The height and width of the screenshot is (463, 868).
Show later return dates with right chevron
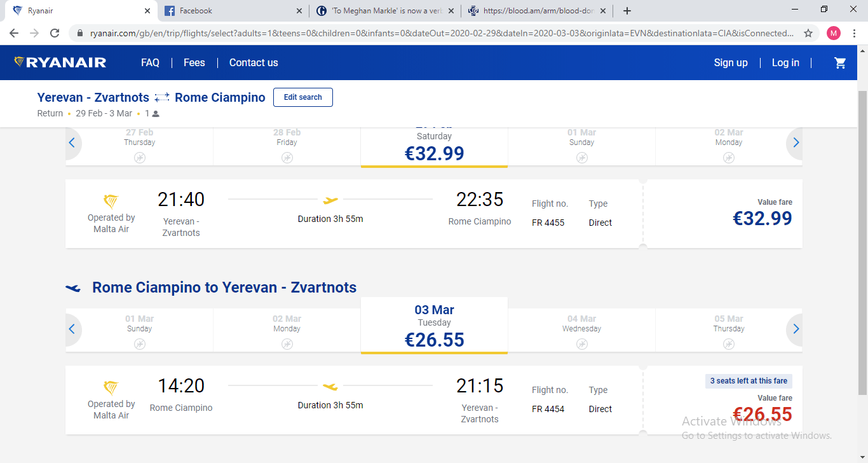click(796, 329)
